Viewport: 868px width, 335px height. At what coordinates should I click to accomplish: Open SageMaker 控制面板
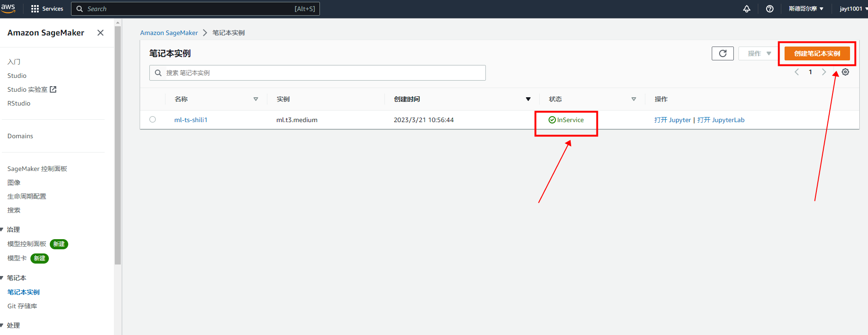(37, 169)
